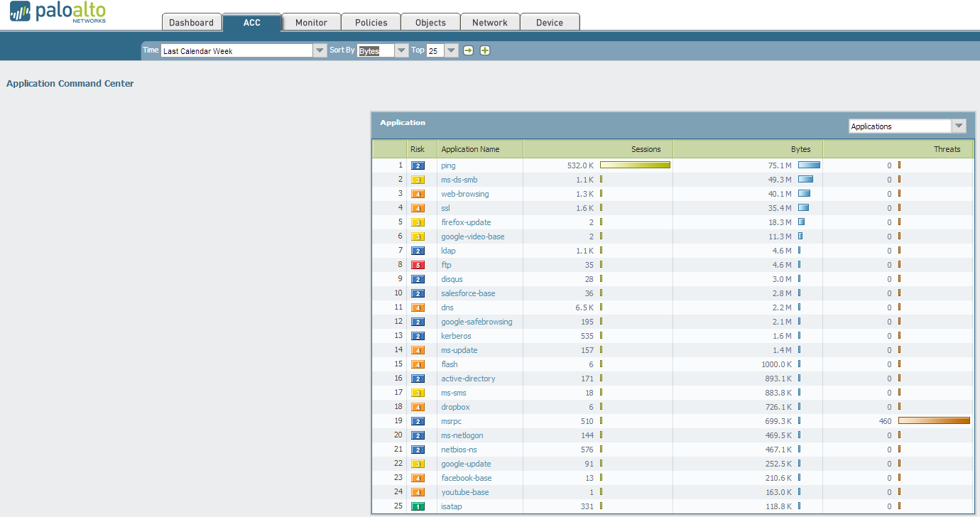Click the Palo Alto Networks logo
Image resolution: width=980 pixels, height=517 pixels.
(58, 13)
